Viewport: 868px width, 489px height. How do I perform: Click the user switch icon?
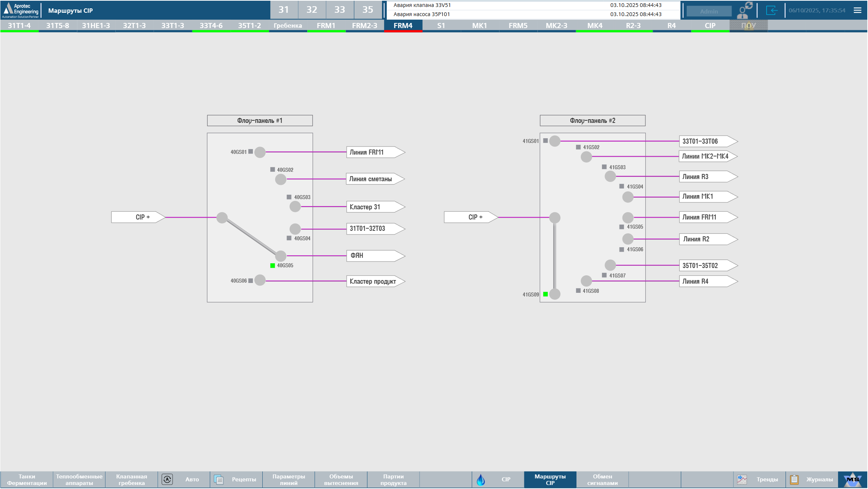click(x=745, y=10)
